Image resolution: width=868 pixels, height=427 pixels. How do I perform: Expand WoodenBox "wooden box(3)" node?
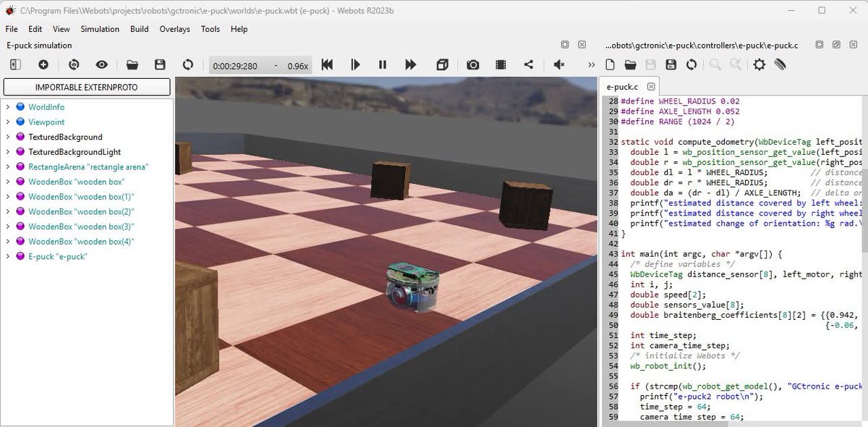[7, 227]
